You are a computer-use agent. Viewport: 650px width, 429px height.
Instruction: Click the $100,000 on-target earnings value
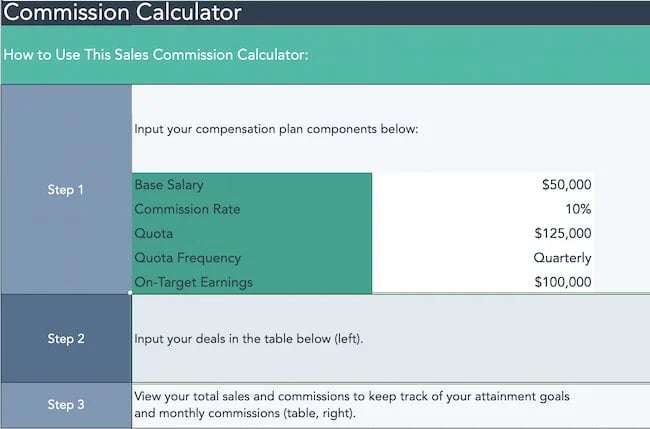pyautogui.click(x=563, y=282)
